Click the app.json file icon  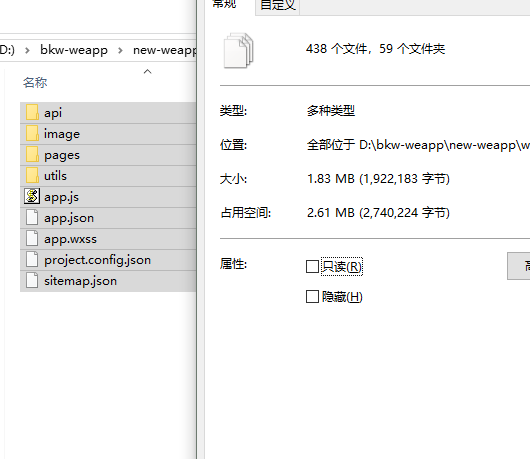pyautogui.click(x=32, y=218)
